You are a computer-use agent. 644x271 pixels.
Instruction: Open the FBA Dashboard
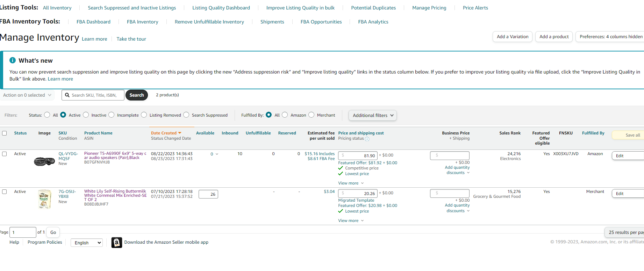click(93, 22)
